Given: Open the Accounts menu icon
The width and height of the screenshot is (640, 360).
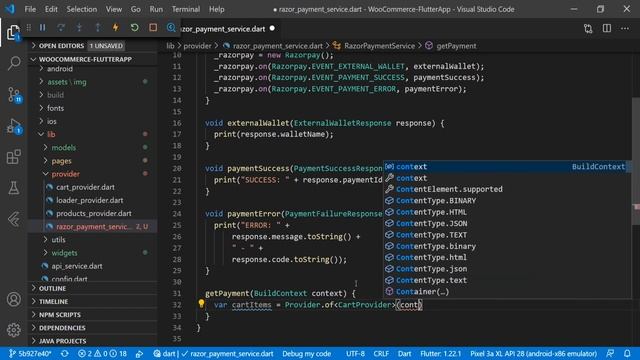Looking at the screenshot, I should click(13, 299).
